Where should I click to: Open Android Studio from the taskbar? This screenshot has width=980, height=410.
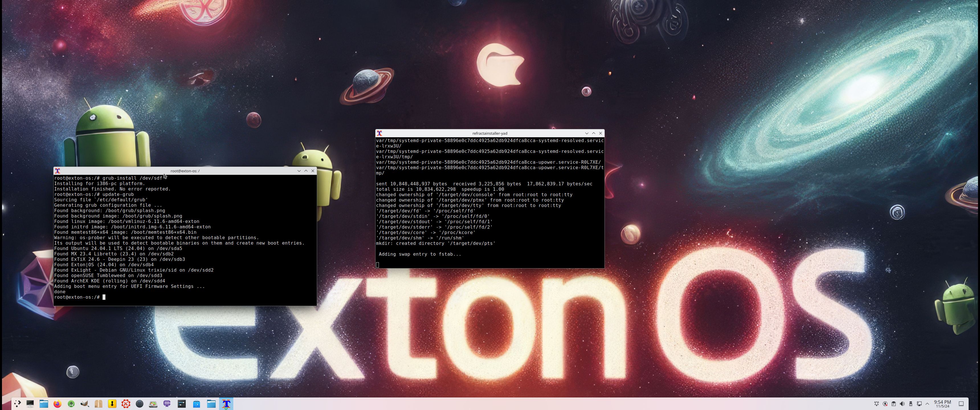point(71,403)
